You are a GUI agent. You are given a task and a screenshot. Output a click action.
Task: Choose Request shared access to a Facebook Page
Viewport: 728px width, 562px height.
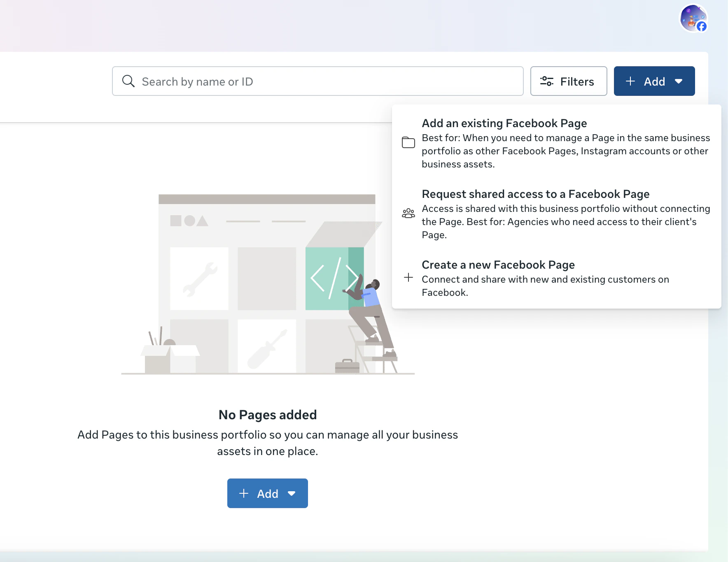click(x=535, y=194)
